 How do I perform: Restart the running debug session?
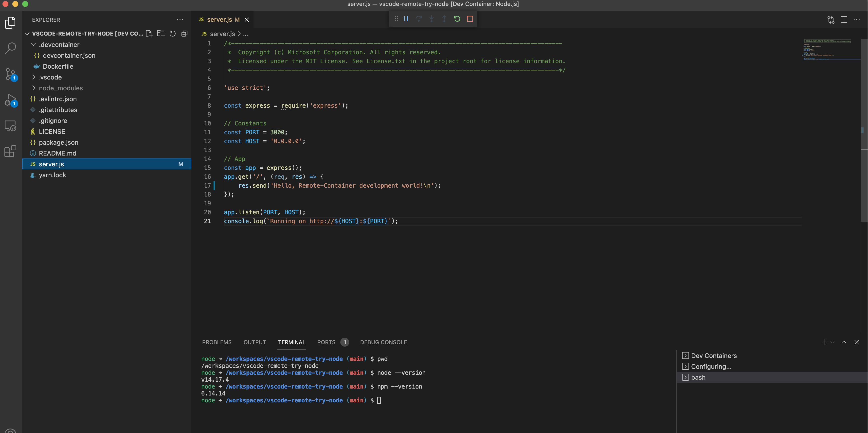click(457, 19)
